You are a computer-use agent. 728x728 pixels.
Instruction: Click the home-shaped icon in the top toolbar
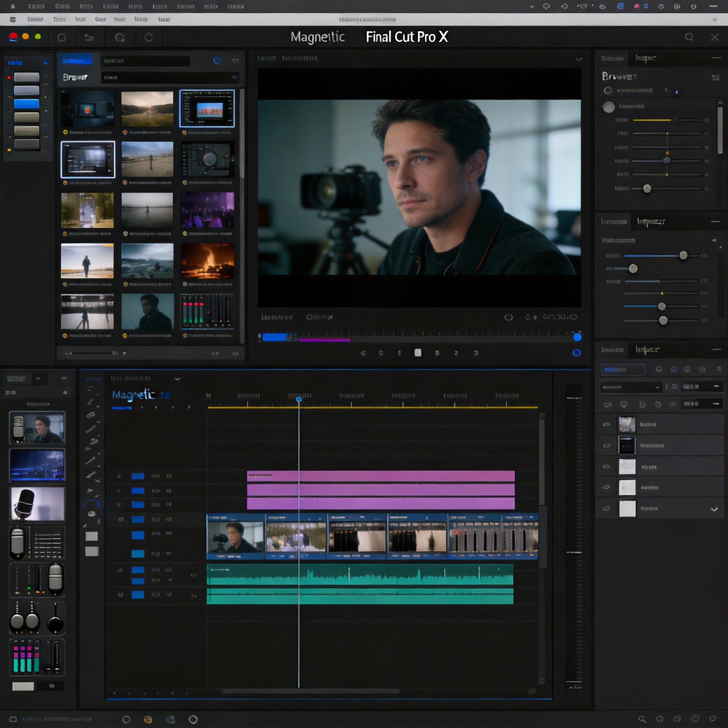(x=61, y=37)
